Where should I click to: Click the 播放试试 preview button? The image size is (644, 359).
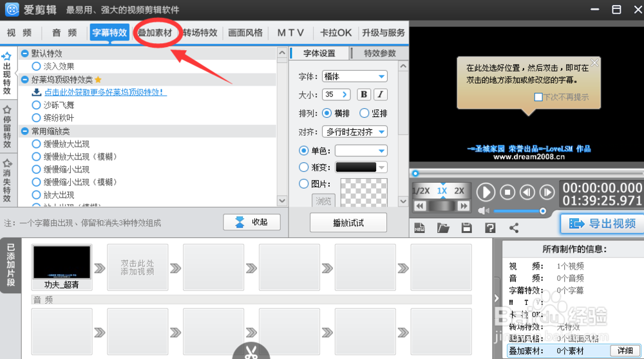tap(348, 223)
